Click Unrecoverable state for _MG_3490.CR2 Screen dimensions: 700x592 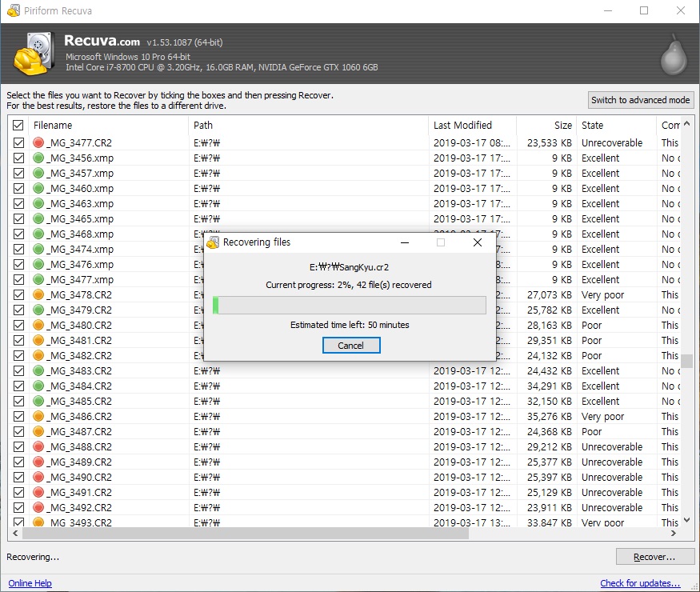point(612,477)
